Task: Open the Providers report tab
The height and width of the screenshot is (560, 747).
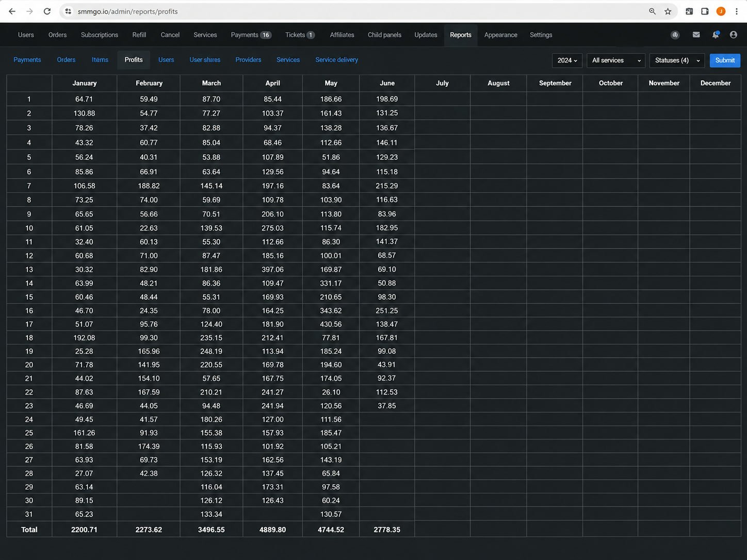Action: point(248,60)
